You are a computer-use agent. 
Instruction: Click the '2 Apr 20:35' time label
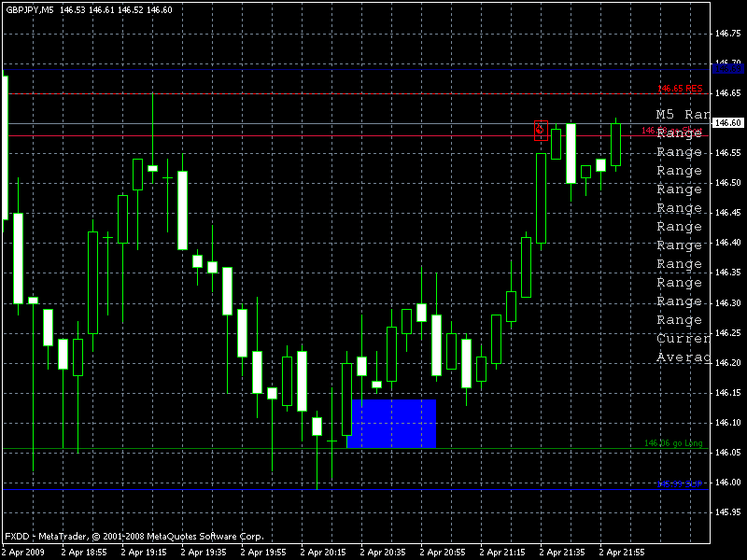pos(383,553)
